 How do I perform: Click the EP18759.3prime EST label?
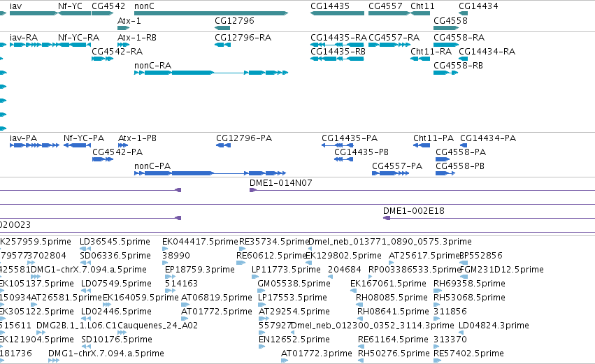point(199,270)
